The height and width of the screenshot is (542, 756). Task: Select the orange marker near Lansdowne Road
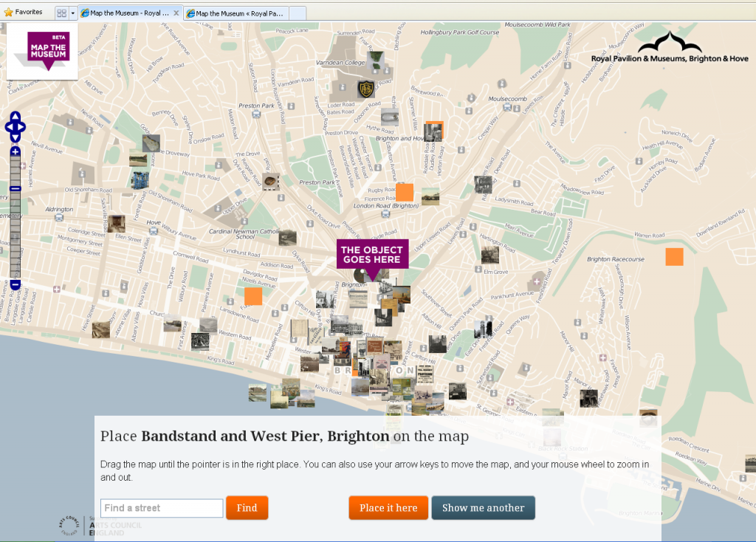pos(253,296)
